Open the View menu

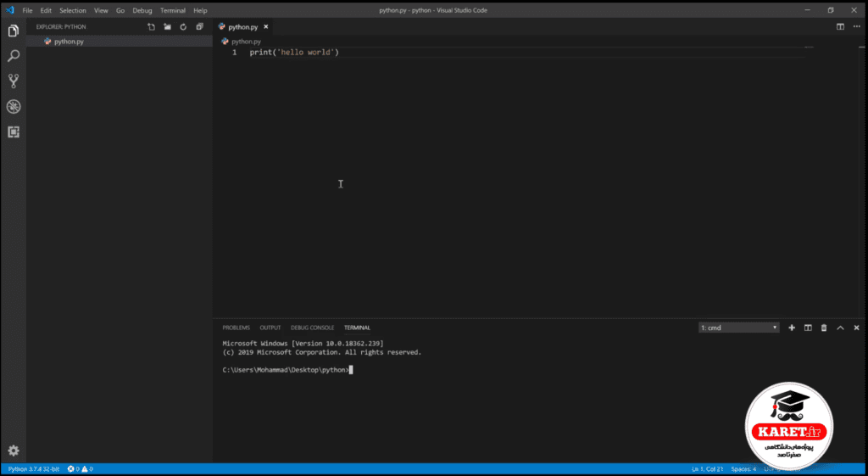[x=101, y=10]
